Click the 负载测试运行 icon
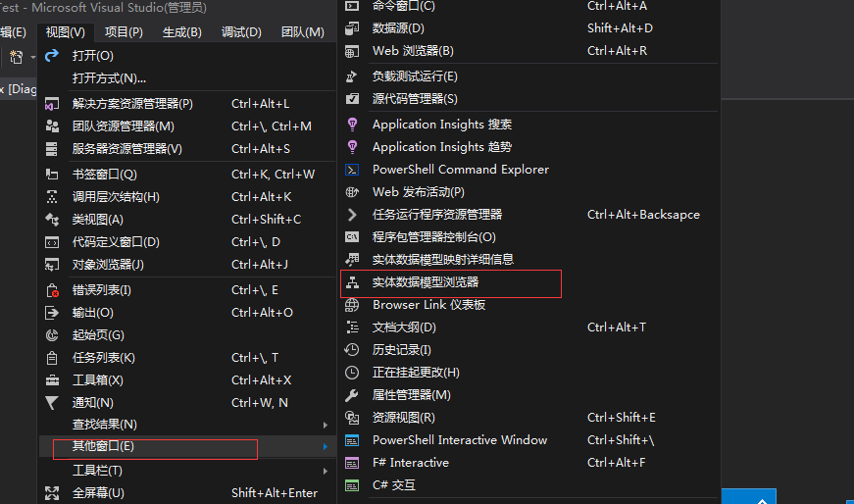854x504 pixels. (x=352, y=76)
